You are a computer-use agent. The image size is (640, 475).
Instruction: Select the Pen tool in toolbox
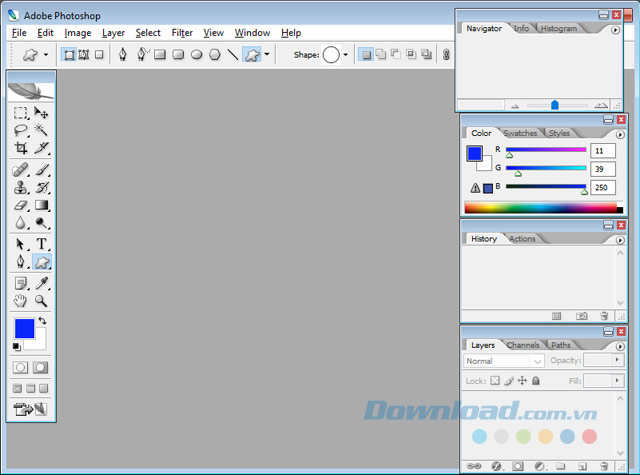[20, 262]
